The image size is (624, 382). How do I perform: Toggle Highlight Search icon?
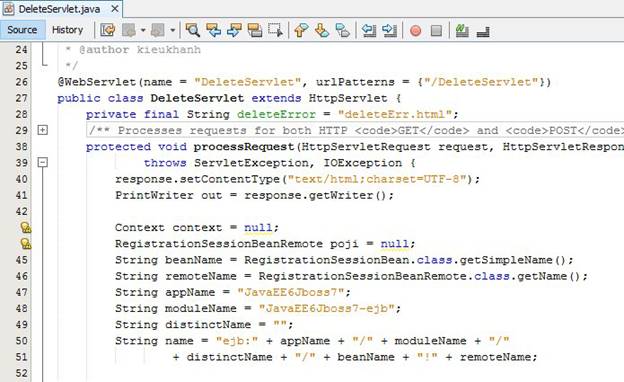click(255, 30)
